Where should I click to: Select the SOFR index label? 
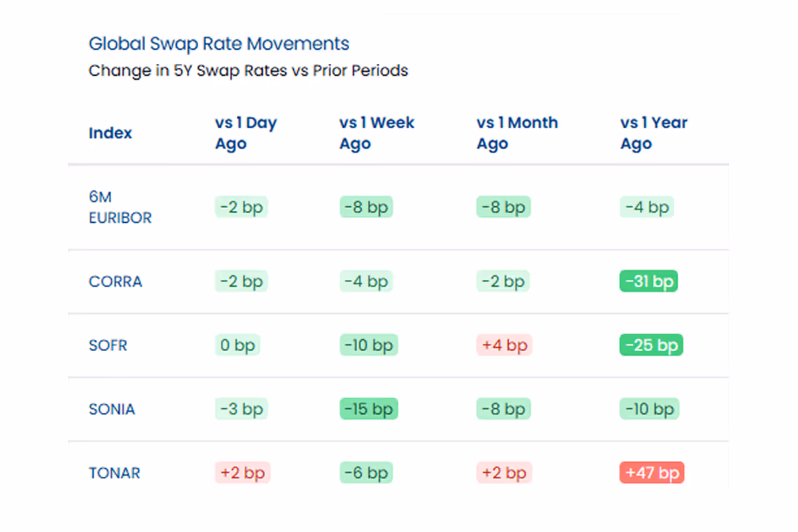108,346
